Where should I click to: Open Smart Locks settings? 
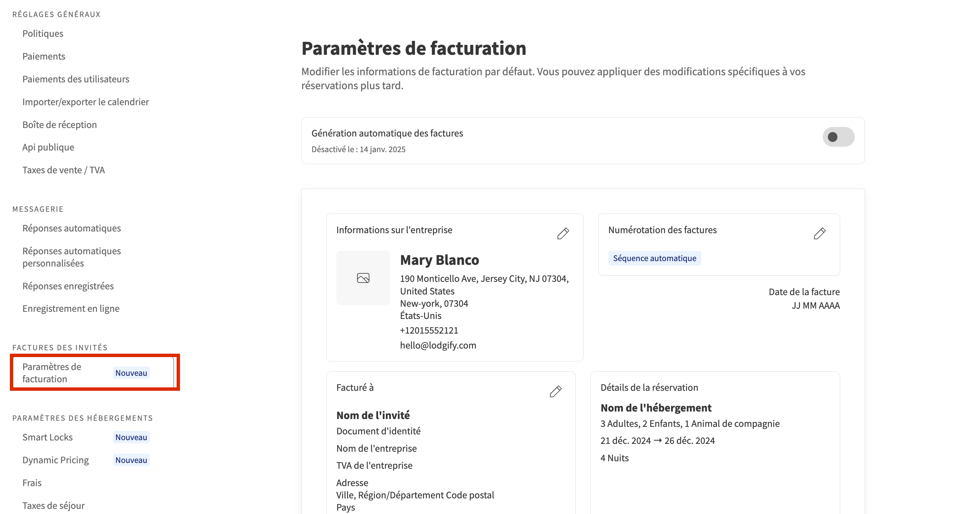[47, 437]
